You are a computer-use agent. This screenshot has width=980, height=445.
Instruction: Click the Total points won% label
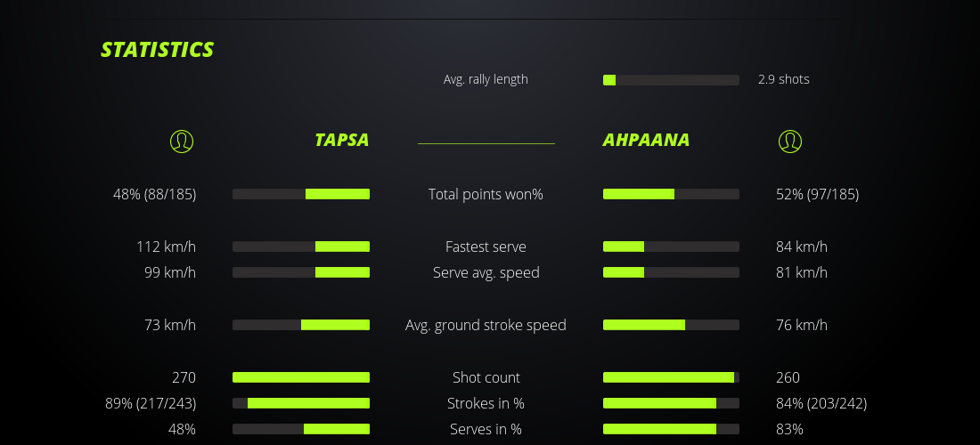point(486,194)
